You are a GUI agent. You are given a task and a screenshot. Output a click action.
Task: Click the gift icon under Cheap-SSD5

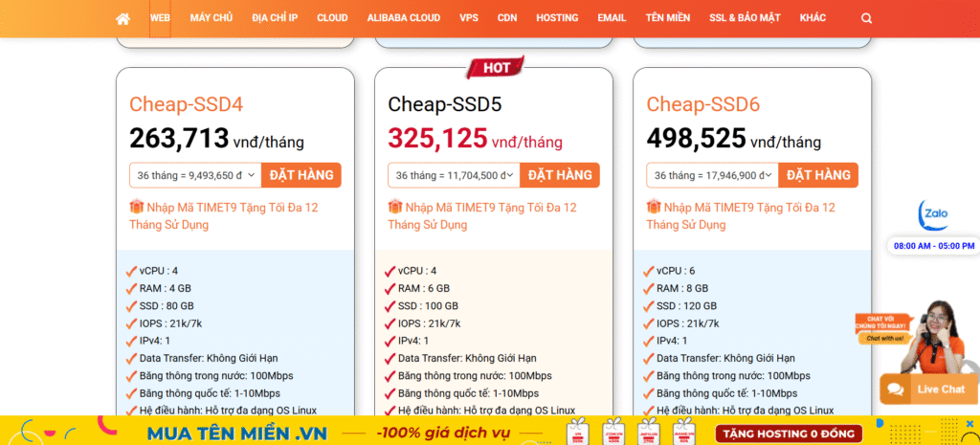click(x=394, y=207)
